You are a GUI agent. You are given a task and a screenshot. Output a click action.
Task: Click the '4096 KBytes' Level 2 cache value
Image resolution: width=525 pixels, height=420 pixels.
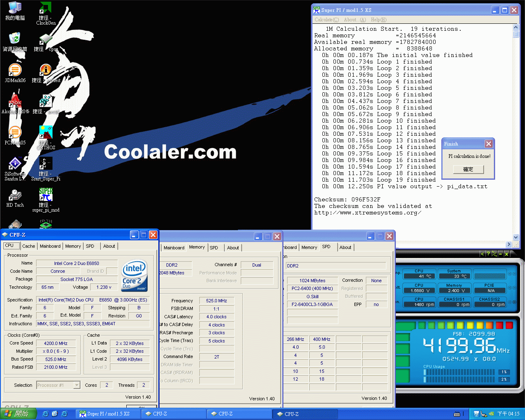point(130,359)
